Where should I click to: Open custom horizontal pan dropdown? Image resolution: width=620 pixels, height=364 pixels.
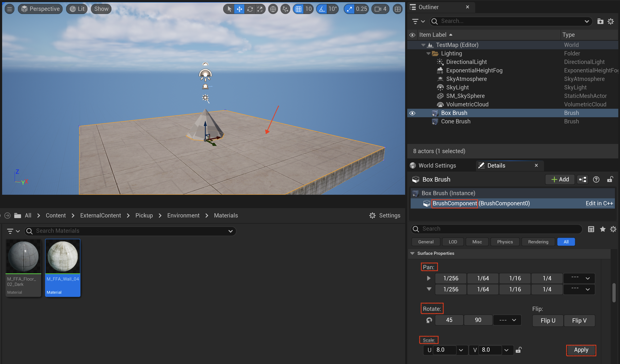point(579,278)
